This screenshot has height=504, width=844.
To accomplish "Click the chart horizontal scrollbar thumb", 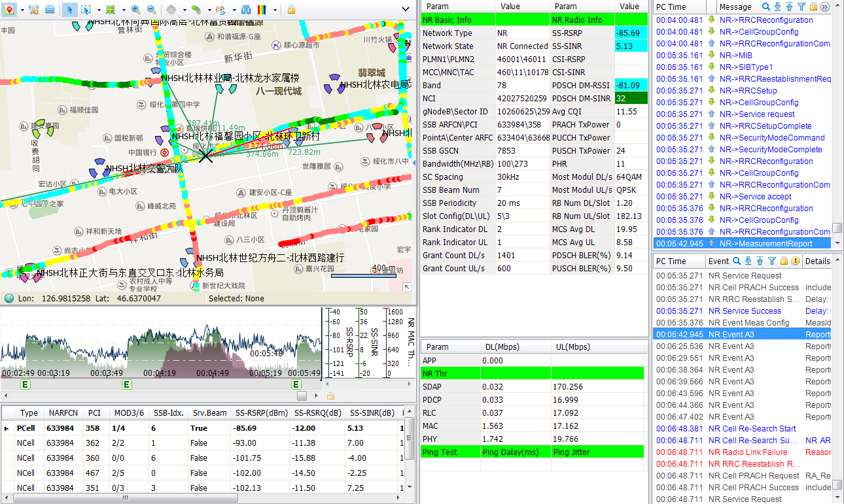I will pos(302,396).
